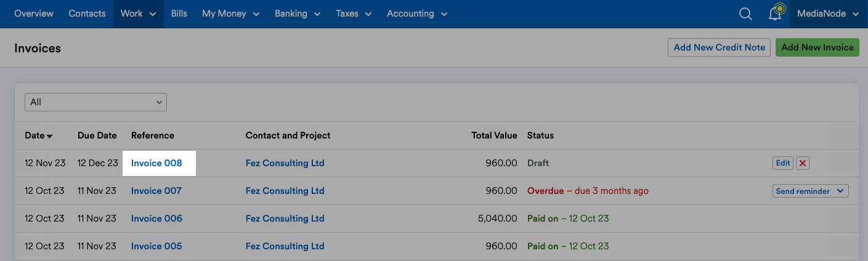Expand the Accounting menu
The width and height of the screenshot is (868, 261).
[x=417, y=14]
